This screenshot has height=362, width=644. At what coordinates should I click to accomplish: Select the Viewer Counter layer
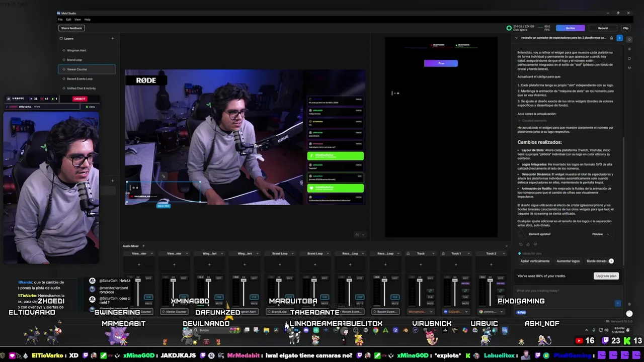pos(87,69)
